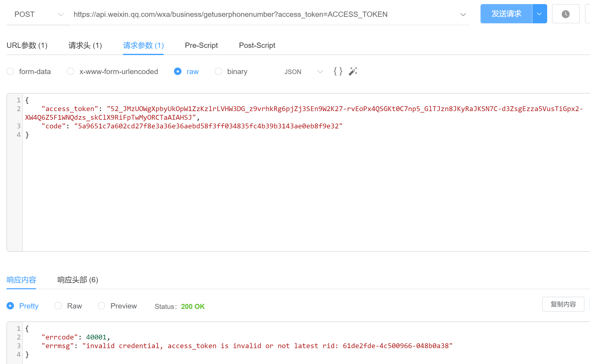The width and height of the screenshot is (590, 364).
Task: Click the "code" value line in request body
Action: (192, 126)
